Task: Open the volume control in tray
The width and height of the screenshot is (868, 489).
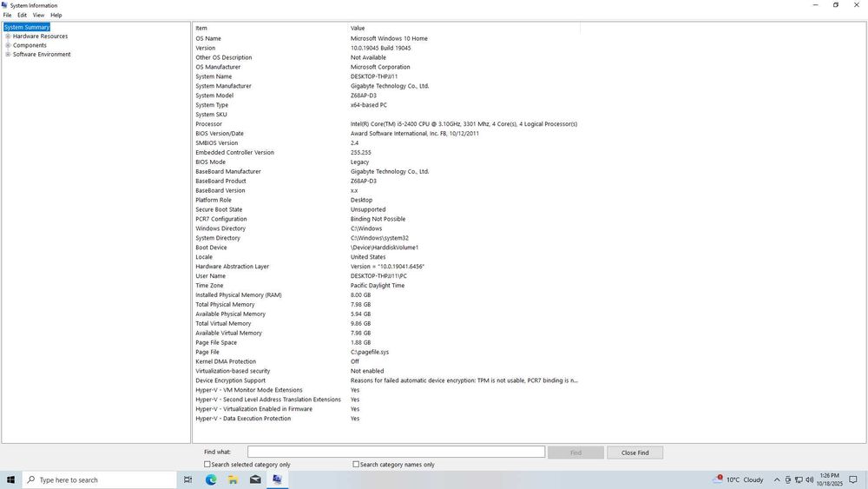Action: (809, 480)
